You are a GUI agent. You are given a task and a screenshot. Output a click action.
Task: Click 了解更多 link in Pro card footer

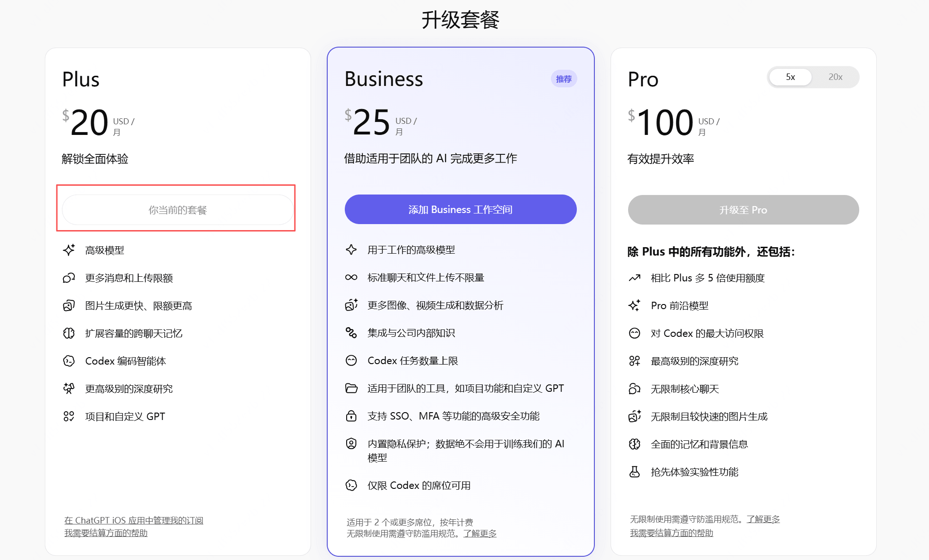pos(763,519)
